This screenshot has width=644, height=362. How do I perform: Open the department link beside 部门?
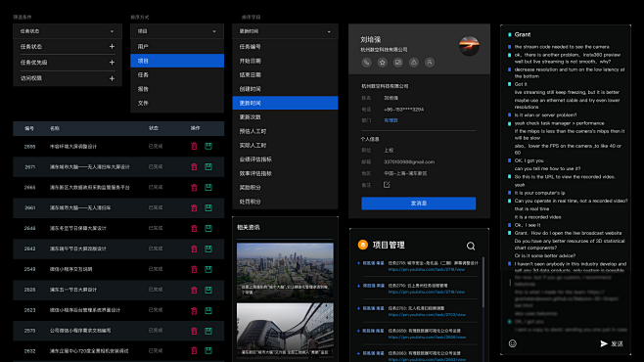[391, 120]
